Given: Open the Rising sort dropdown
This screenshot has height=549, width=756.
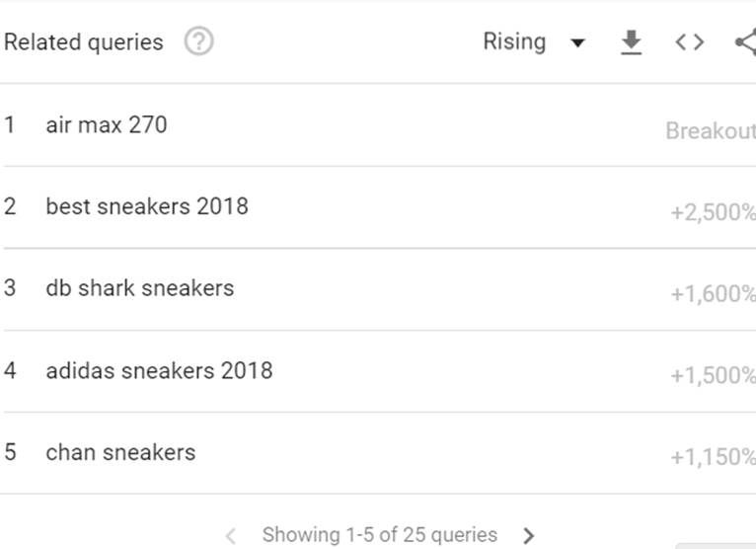Looking at the screenshot, I should [577, 42].
